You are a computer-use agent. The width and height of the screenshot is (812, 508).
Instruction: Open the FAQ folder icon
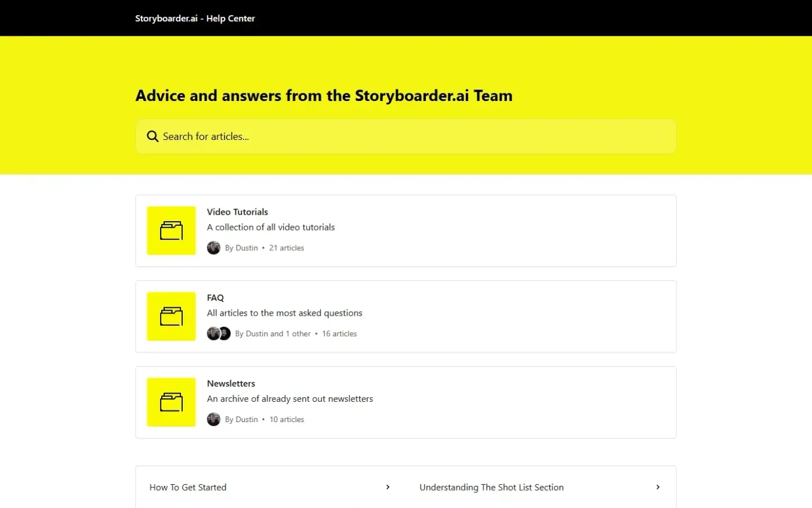click(x=171, y=316)
